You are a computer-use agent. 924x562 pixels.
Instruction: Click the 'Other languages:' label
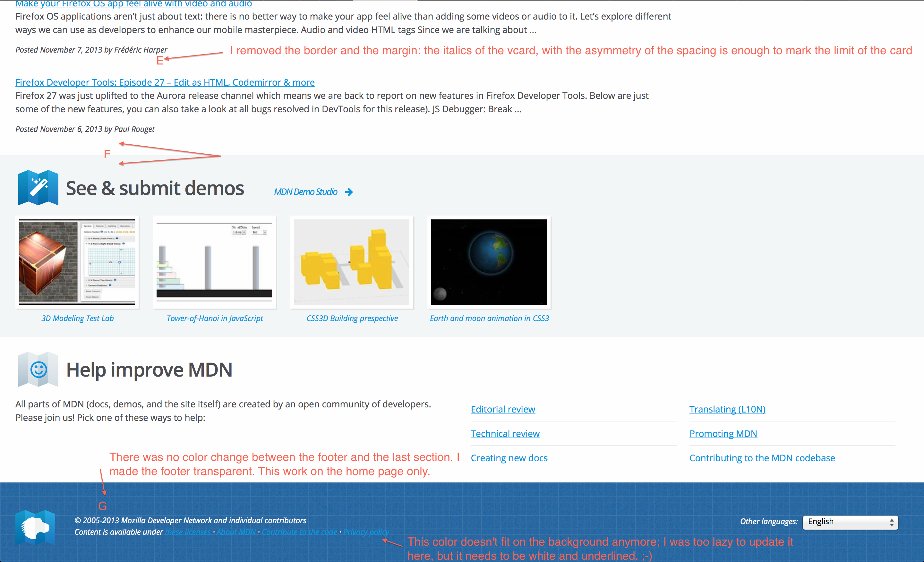click(x=769, y=522)
